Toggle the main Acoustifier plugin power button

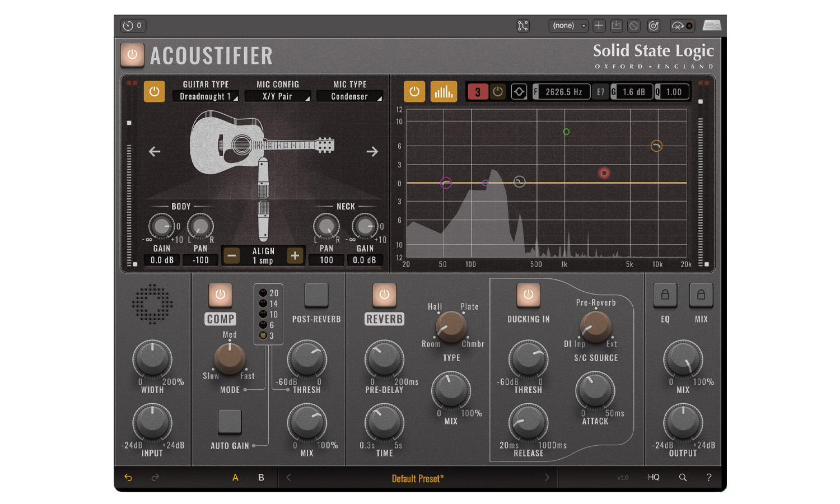click(x=132, y=55)
